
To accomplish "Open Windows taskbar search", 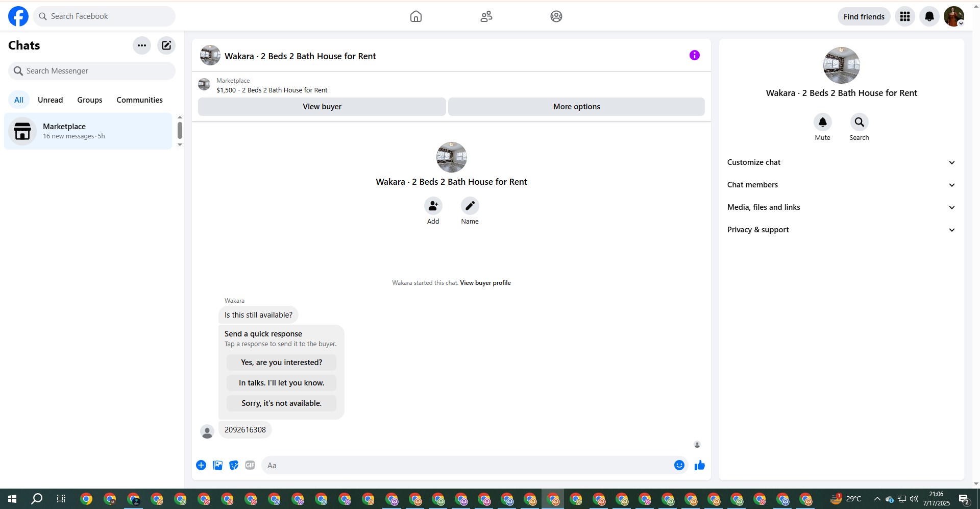I will (x=37, y=499).
